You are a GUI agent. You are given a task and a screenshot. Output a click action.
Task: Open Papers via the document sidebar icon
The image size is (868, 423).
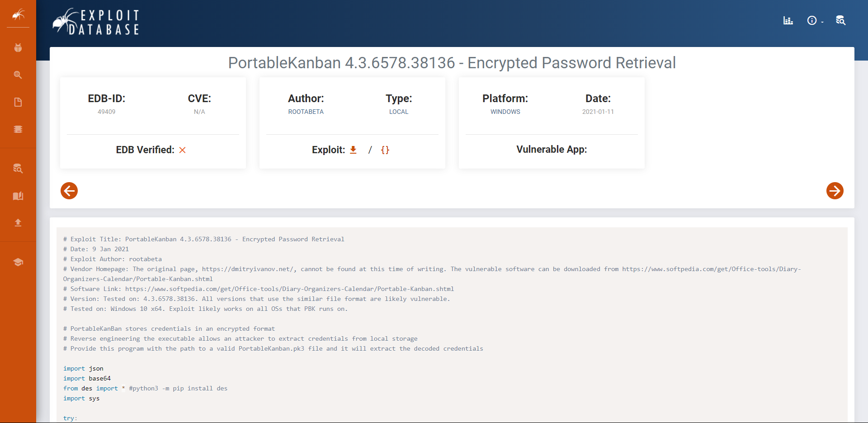[x=18, y=102]
